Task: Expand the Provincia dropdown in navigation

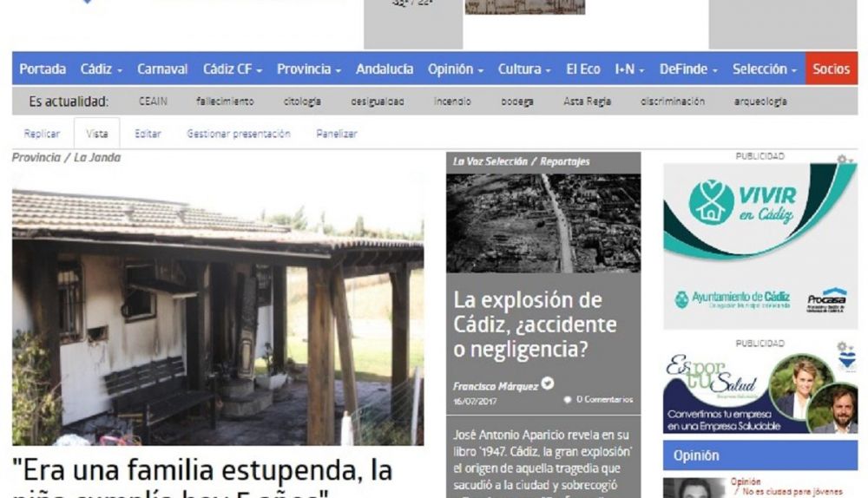Action: (x=308, y=69)
